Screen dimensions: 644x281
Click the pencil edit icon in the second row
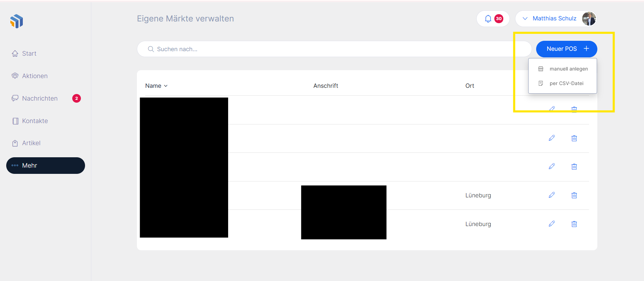click(x=552, y=138)
